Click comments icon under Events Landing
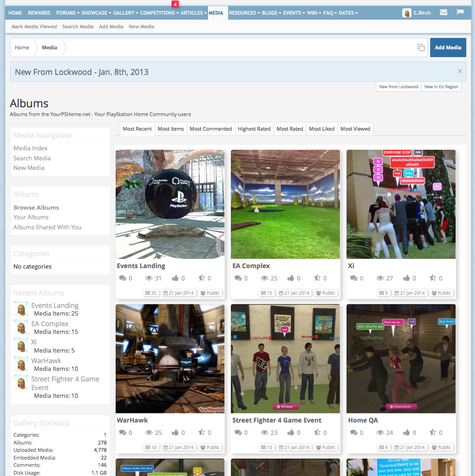The image size is (475, 476). point(123,278)
